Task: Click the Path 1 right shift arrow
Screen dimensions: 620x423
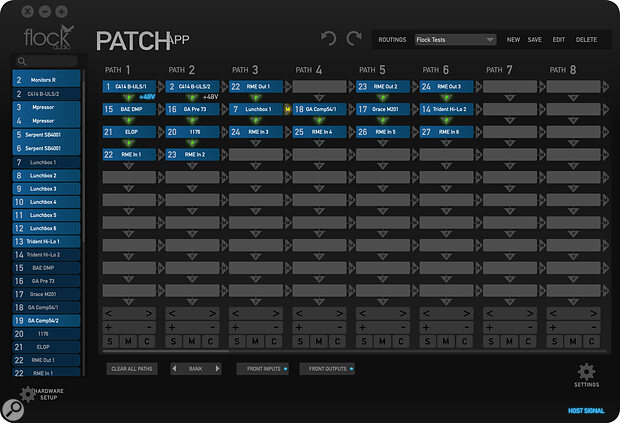Action: [149, 313]
